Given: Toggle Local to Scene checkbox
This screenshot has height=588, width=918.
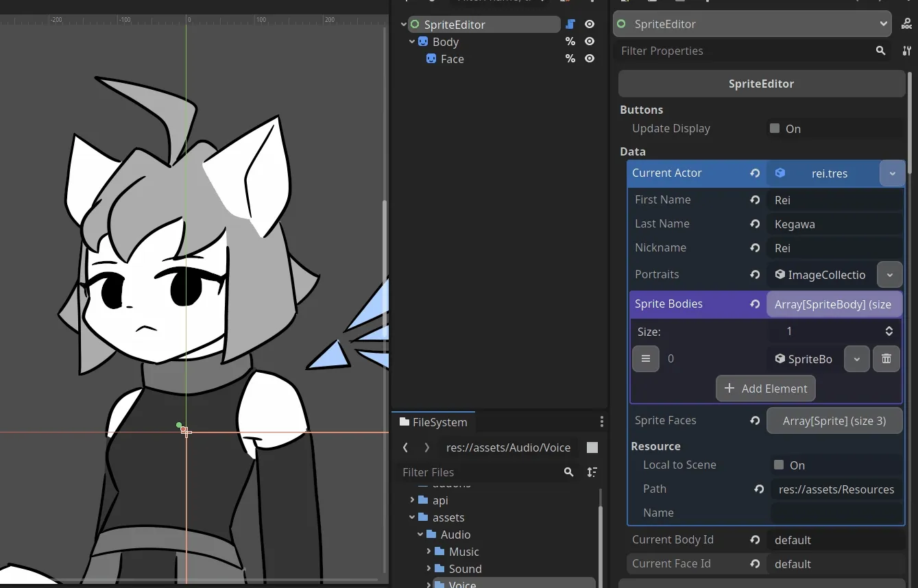Looking at the screenshot, I should (779, 465).
